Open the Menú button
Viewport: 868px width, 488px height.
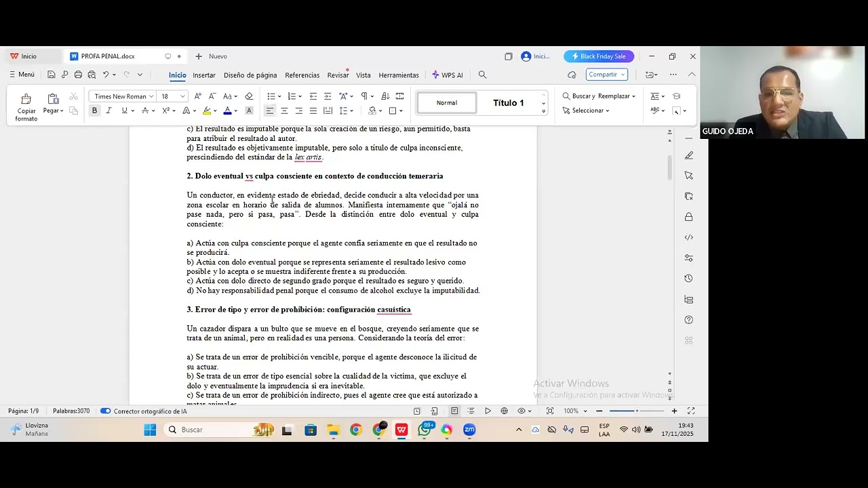[x=22, y=75]
